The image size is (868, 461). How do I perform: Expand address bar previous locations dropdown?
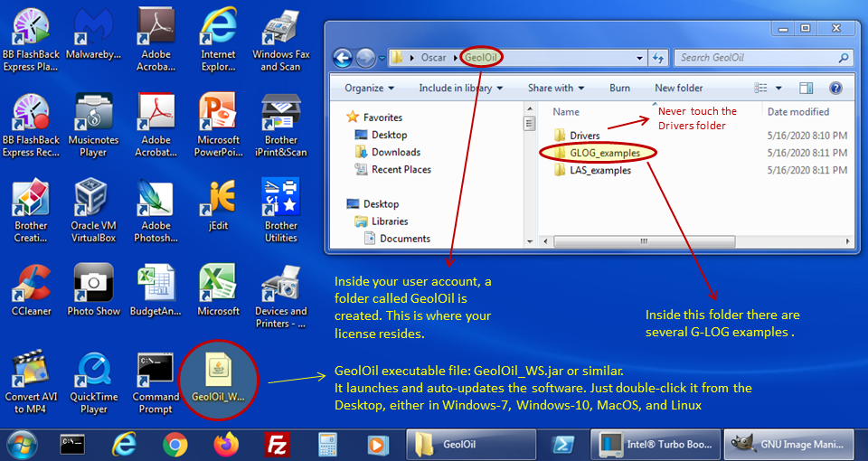click(640, 58)
